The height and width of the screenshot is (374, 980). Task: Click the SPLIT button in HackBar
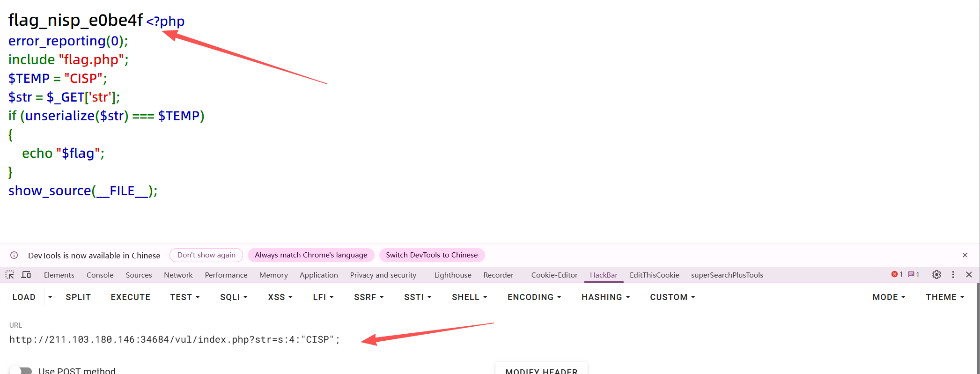coord(78,297)
